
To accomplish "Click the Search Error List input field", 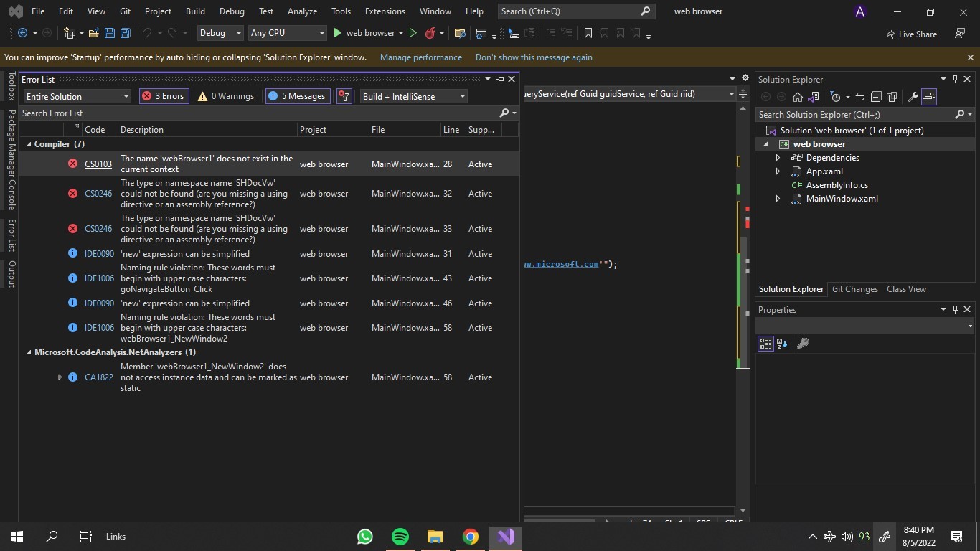I will coord(258,113).
